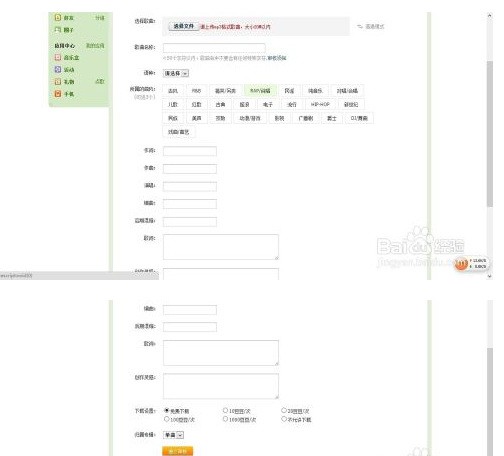Click the lower page's vertical scrollbar thumb
Image resolution: width=504 pixels, height=456 pixels.
click(490, 402)
